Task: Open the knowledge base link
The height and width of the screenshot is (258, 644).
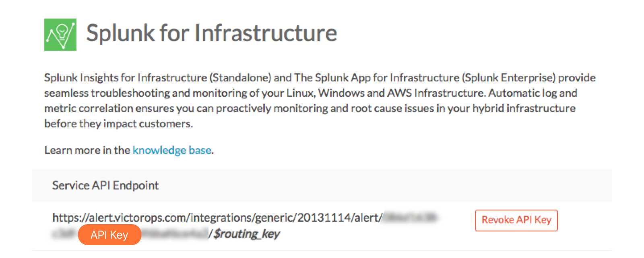Action: pos(172,150)
